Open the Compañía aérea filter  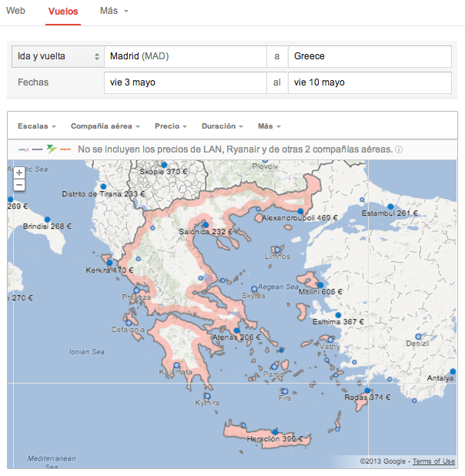point(105,126)
